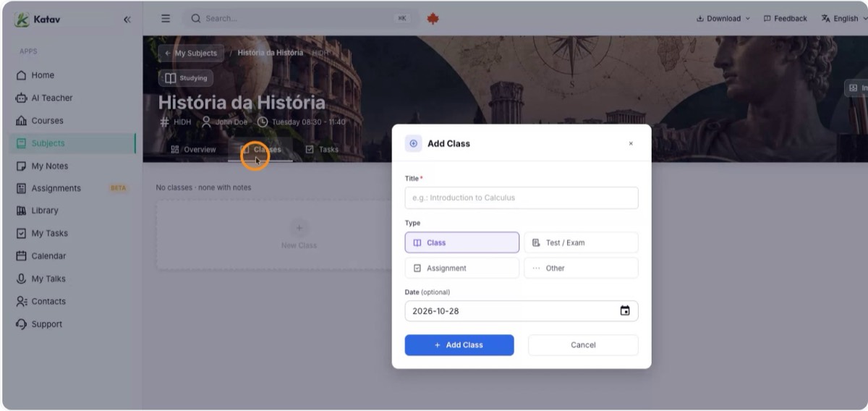Image resolution: width=868 pixels, height=411 pixels.
Task: Select the Test / Exam type option
Action: point(581,242)
